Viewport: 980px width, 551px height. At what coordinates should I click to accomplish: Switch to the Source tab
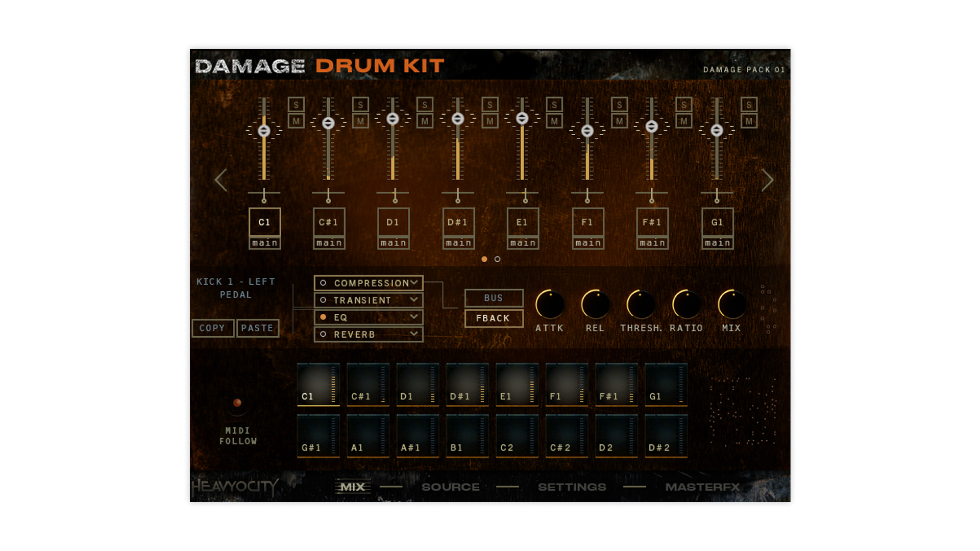[x=450, y=487]
